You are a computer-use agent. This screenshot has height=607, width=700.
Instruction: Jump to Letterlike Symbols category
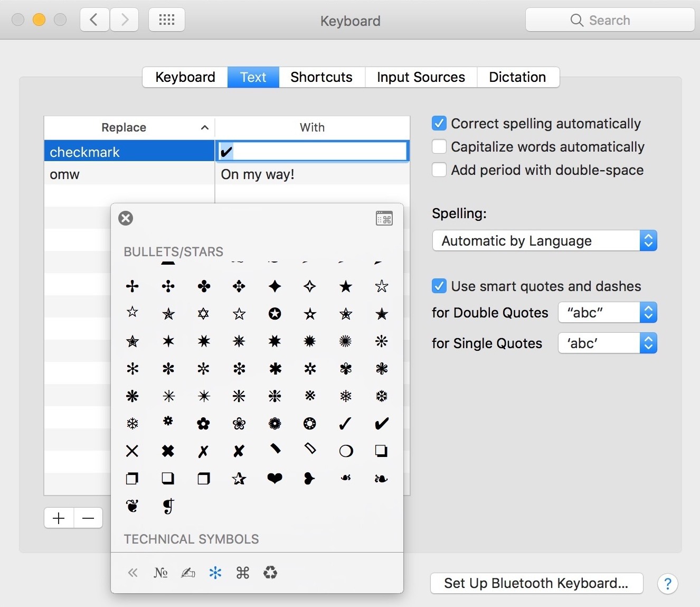[160, 573]
